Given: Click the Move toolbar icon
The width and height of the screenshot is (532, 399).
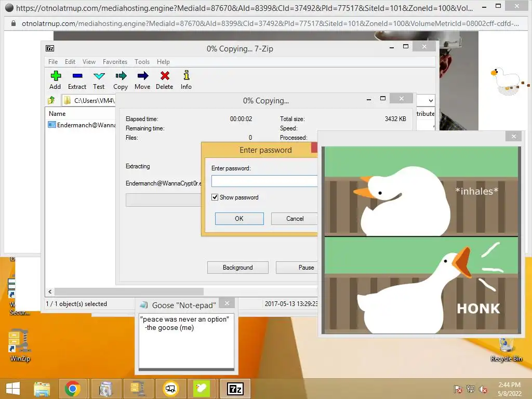Looking at the screenshot, I should point(143,76).
